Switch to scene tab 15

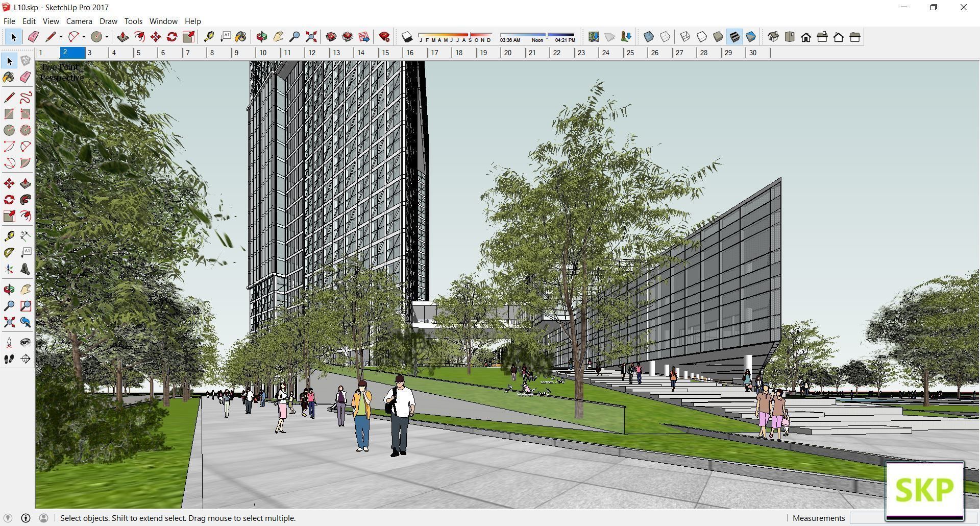click(x=391, y=53)
